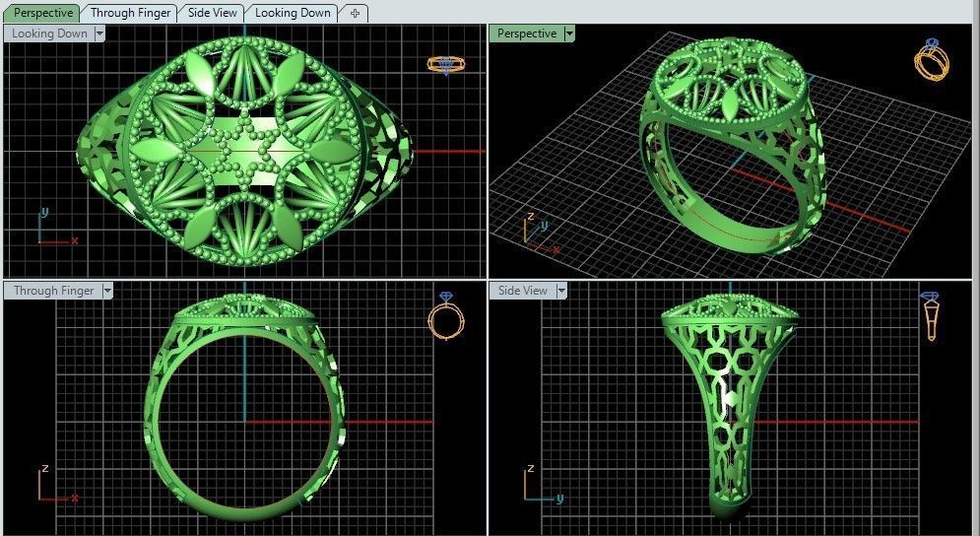The width and height of the screenshot is (980, 536).
Task: Click the Through Finger viewport title label
Action: [54, 291]
